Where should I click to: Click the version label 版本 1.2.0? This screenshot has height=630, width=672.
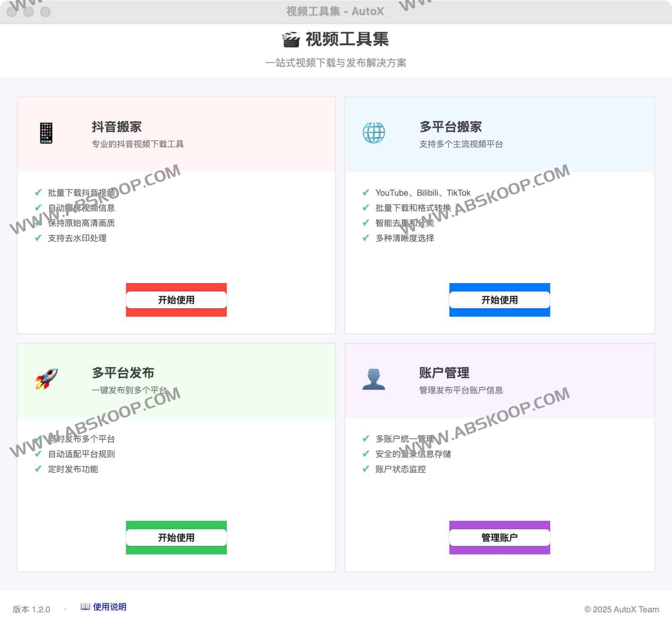[x=31, y=609]
